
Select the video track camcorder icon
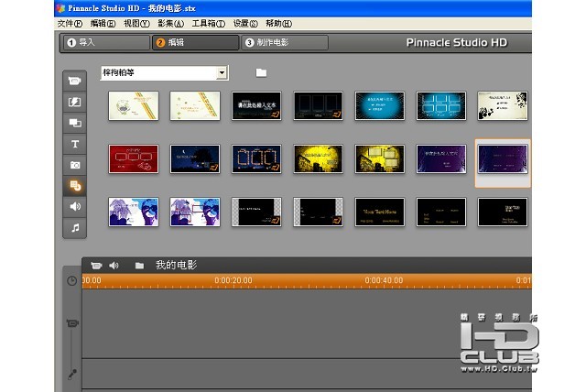[x=72, y=323]
